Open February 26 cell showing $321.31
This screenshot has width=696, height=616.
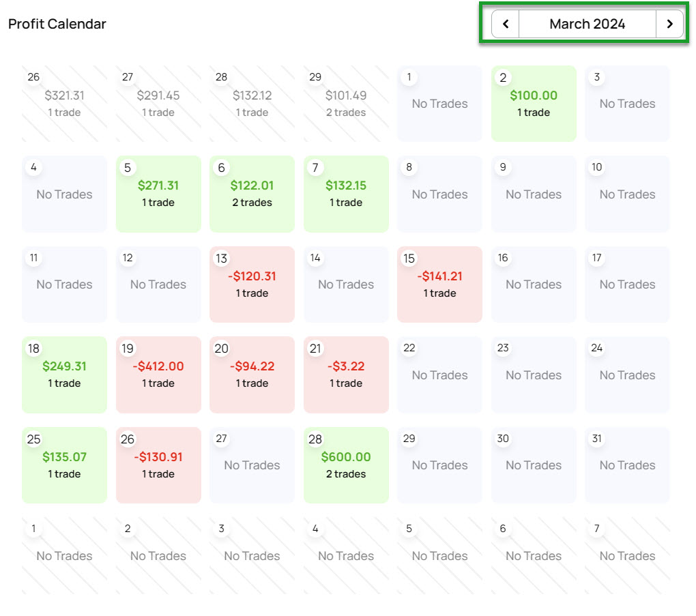pyautogui.click(x=64, y=104)
